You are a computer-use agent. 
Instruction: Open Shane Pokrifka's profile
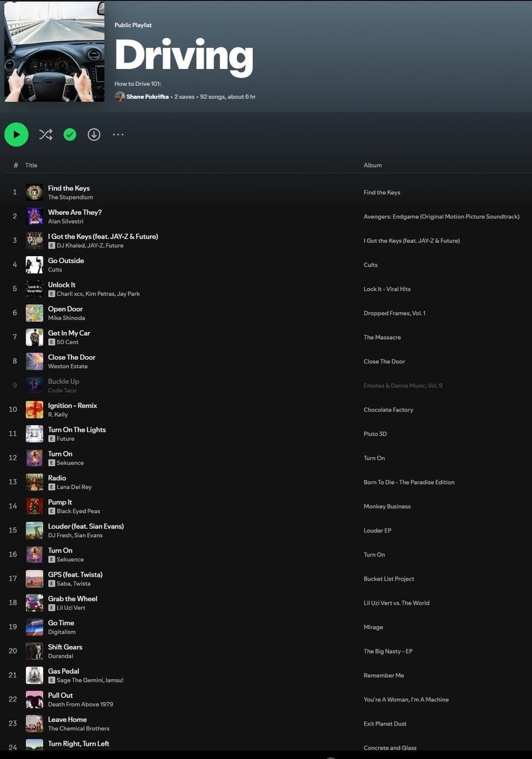(147, 97)
